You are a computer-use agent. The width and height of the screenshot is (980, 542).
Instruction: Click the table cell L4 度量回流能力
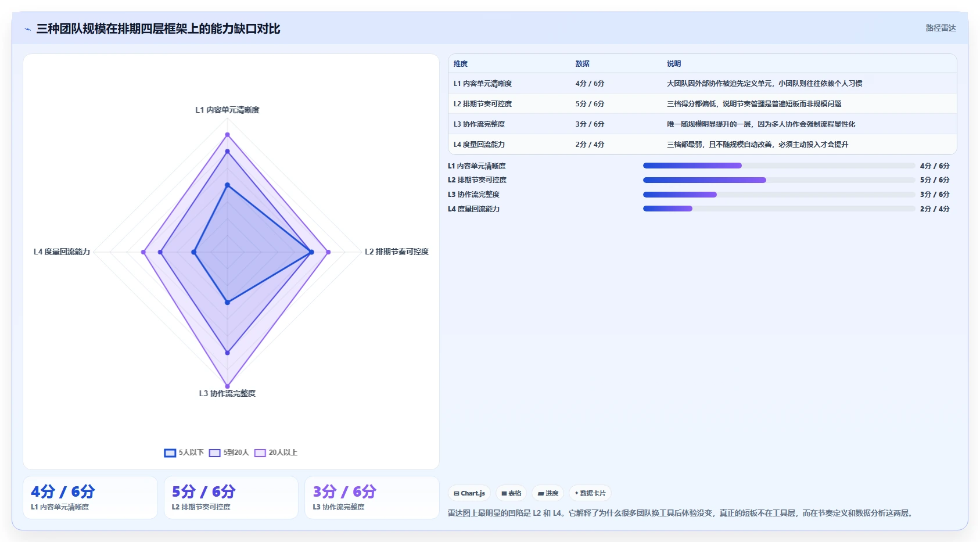tap(479, 145)
